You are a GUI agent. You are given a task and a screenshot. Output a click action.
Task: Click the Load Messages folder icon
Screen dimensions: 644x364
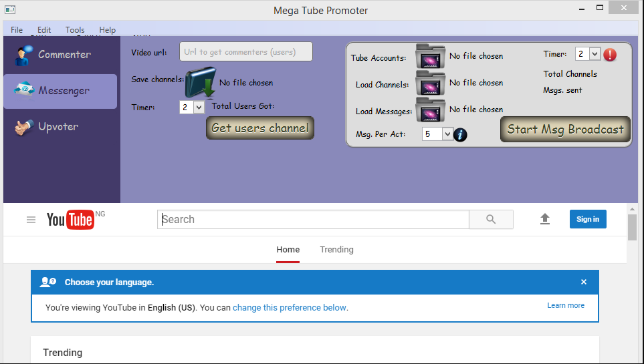430,110
